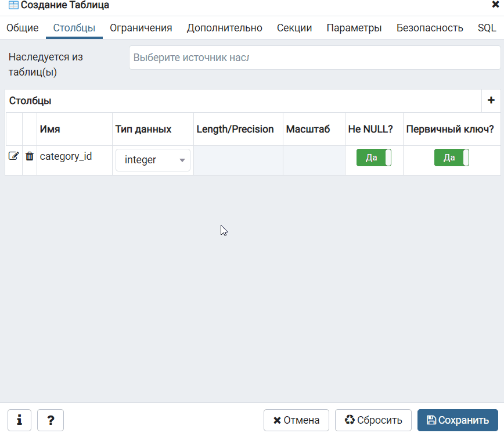Screen dimensions: 504x433
Task: Go to the Секции tab
Action: coord(294,28)
